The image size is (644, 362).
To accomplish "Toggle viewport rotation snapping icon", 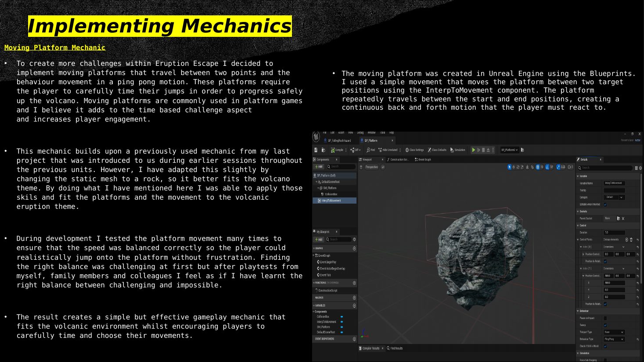I will coord(547,167).
